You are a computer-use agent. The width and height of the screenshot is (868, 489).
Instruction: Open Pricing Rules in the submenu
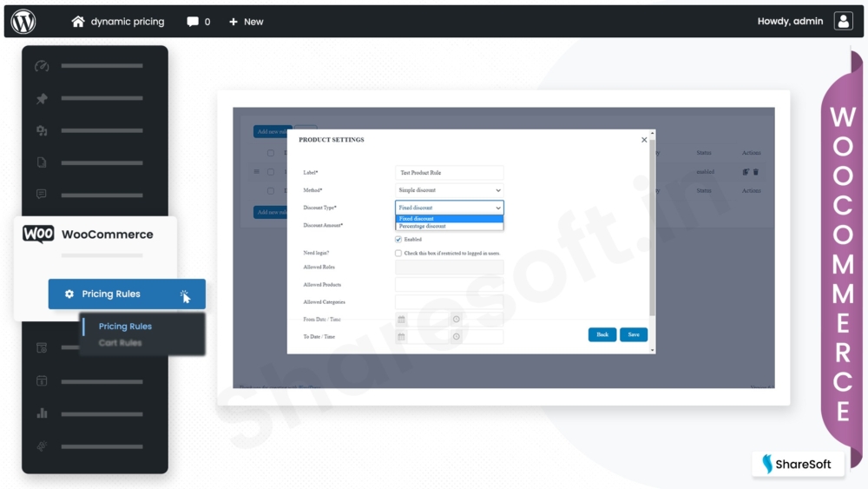tap(125, 327)
